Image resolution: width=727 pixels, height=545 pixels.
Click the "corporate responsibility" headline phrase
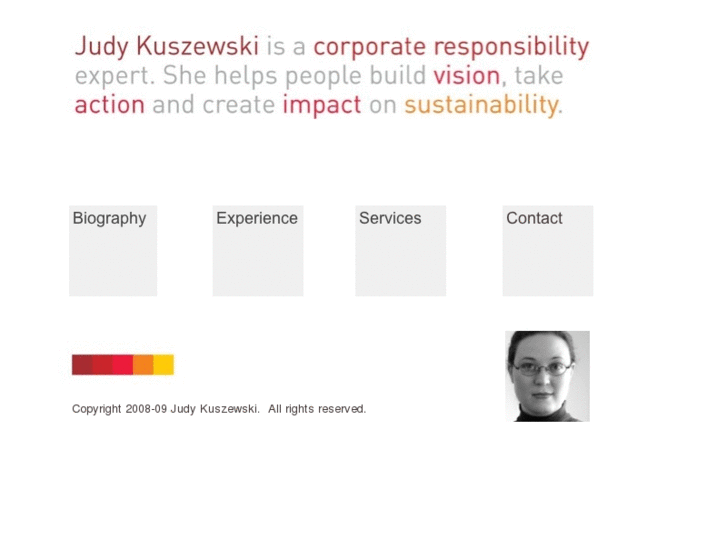451,47
